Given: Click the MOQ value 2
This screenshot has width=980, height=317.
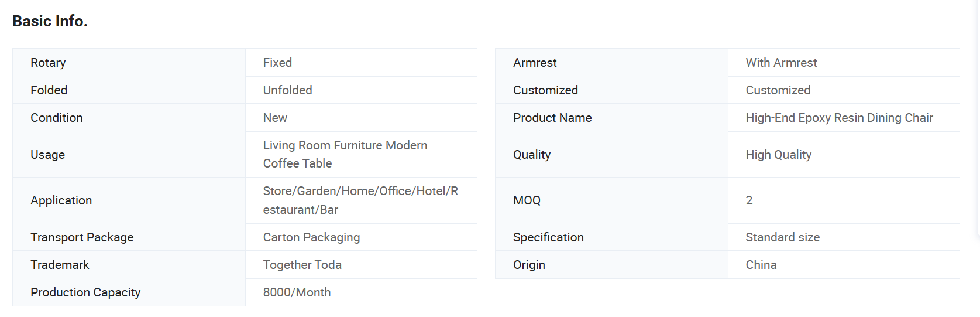Looking at the screenshot, I should tap(749, 200).
